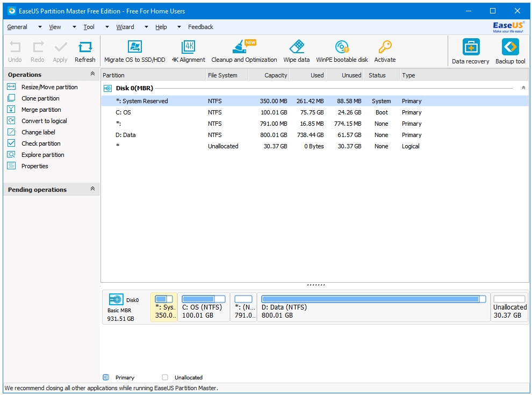This screenshot has width=532, height=395.
Task: Select the 791.00 MB unnamed partition row
Action: coord(314,124)
